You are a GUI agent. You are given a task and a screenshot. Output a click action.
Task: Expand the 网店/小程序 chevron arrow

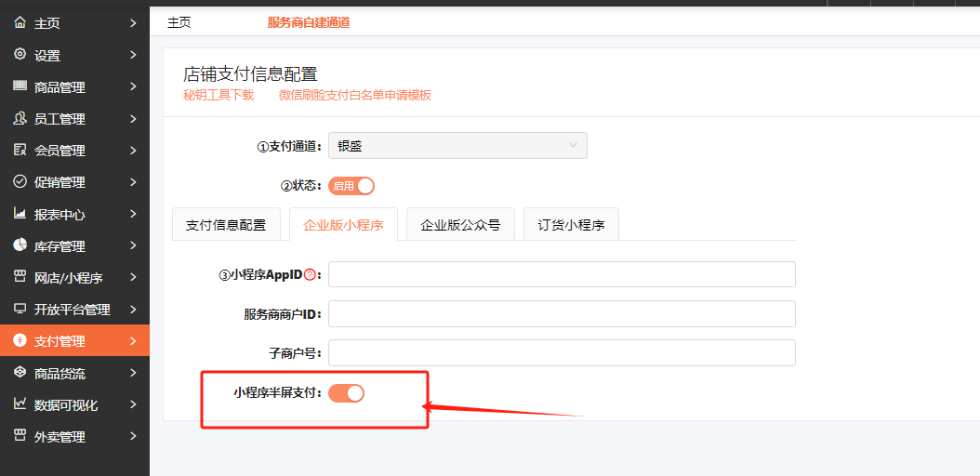(x=133, y=277)
